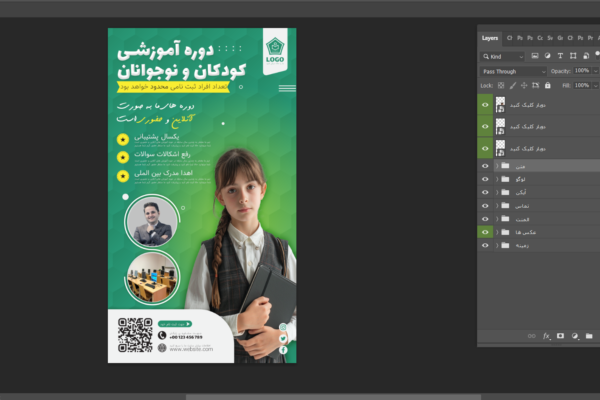Open the Opacity value dropdown arrow
The width and height of the screenshot is (600, 400).
pyautogui.click(x=594, y=71)
